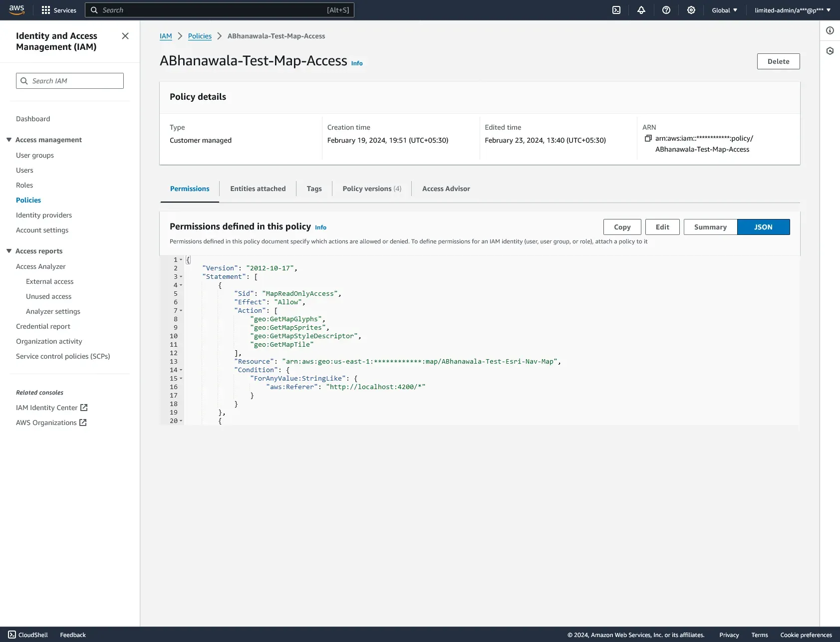Screen dimensions: 840x642
Task: Click the Delete policy button
Action: tap(778, 61)
